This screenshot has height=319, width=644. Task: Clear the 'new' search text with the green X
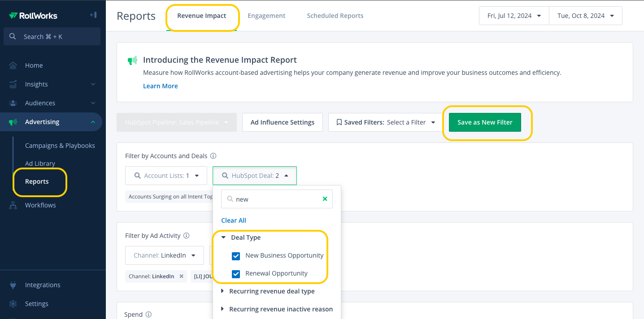[325, 199]
